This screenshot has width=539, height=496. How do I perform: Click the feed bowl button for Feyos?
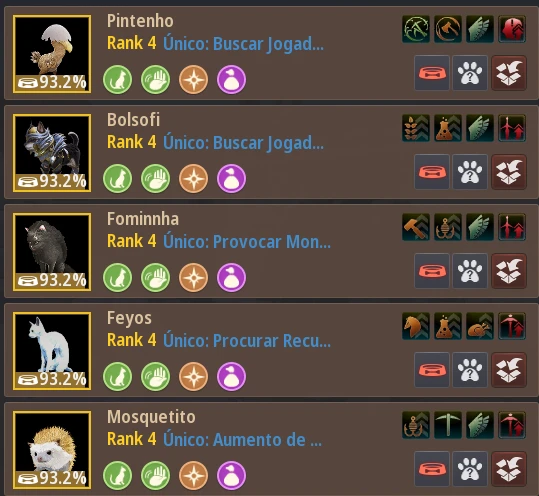(x=432, y=370)
